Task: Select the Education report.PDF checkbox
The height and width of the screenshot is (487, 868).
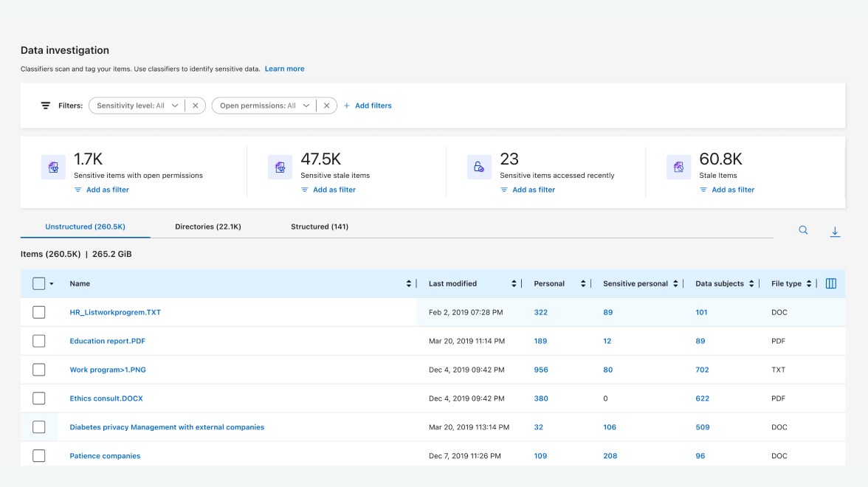Action: [x=39, y=341]
